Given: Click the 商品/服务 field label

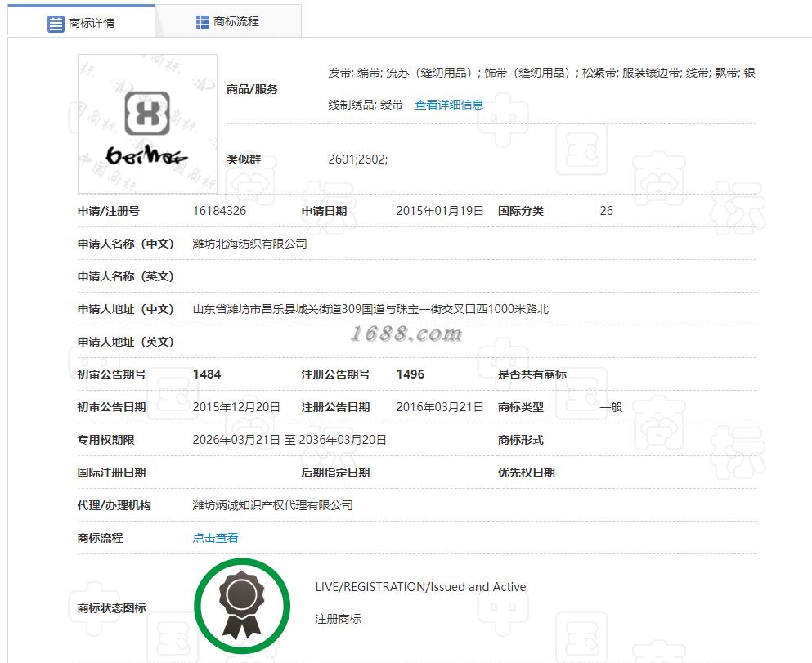Looking at the screenshot, I should click(252, 89).
